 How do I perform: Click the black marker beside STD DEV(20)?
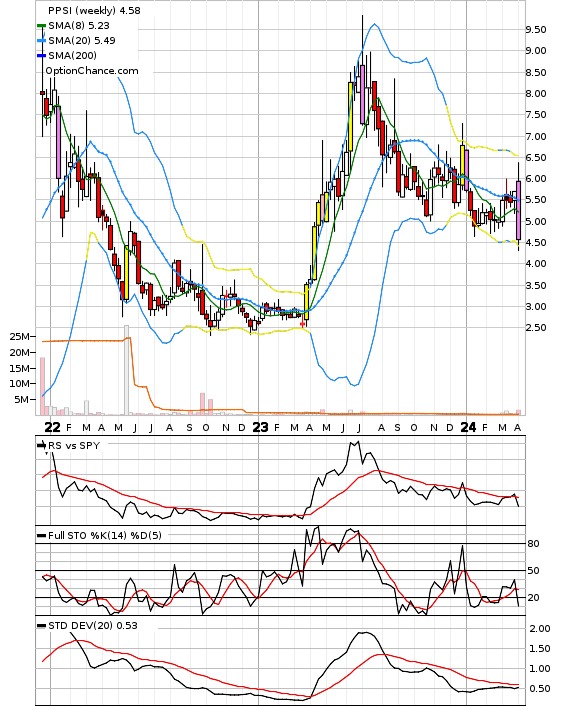point(41,625)
